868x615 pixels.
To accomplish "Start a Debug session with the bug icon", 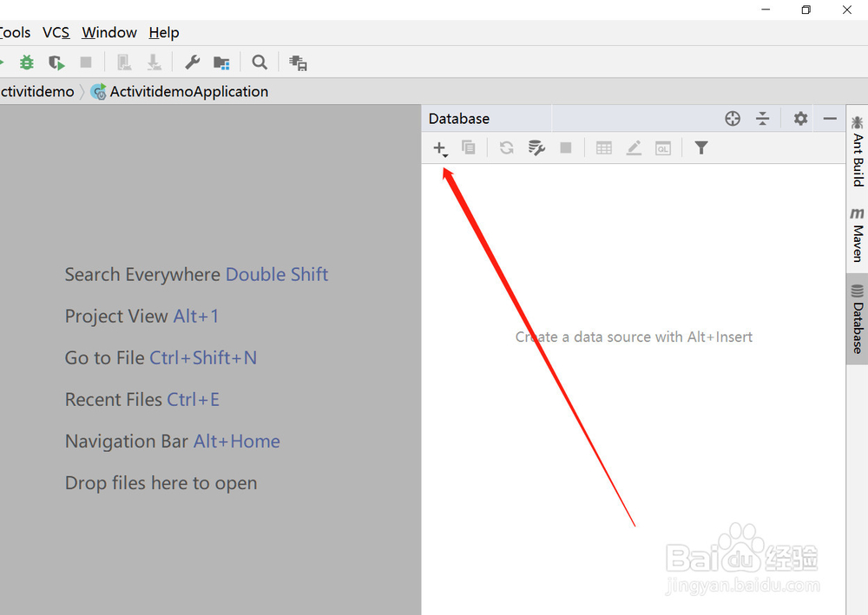I will click(25, 62).
